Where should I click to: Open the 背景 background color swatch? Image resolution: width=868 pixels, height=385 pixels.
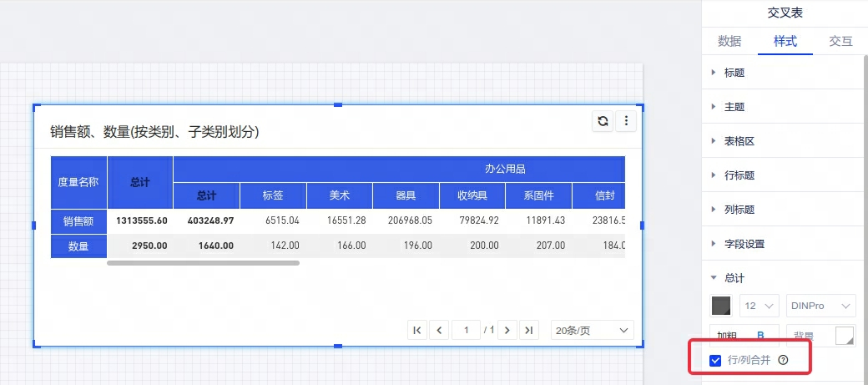click(845, 336)
